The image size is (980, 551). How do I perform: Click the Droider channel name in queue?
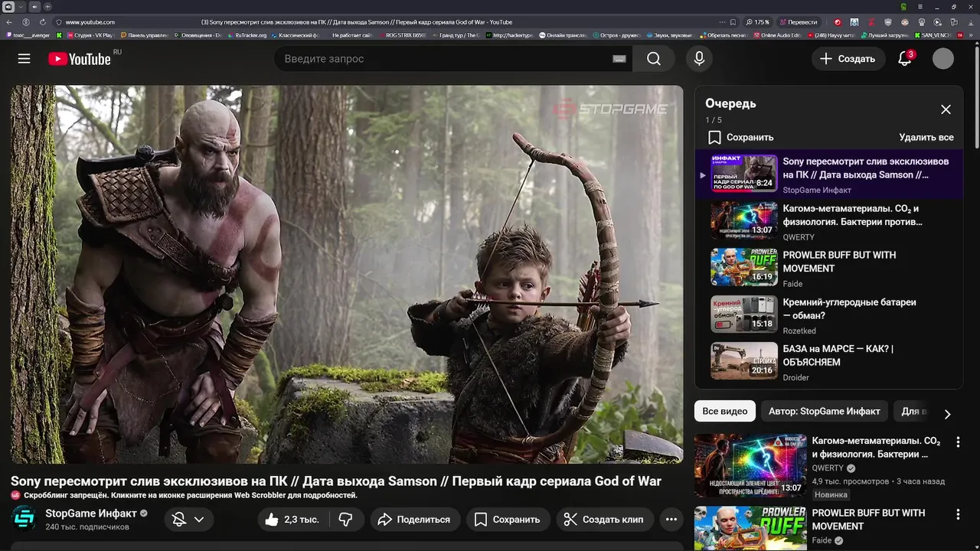click(796, 377)
